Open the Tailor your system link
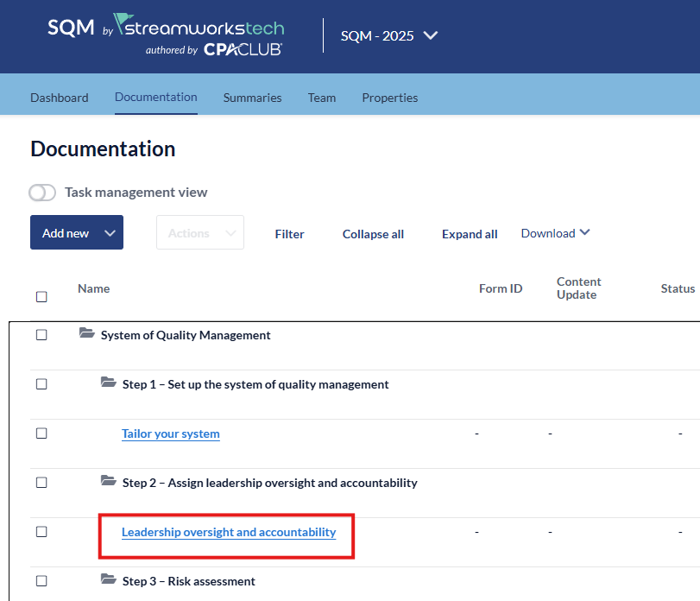The width and height of the screenshot is (700, 601). pyautogui.click(x=171, y=433)
